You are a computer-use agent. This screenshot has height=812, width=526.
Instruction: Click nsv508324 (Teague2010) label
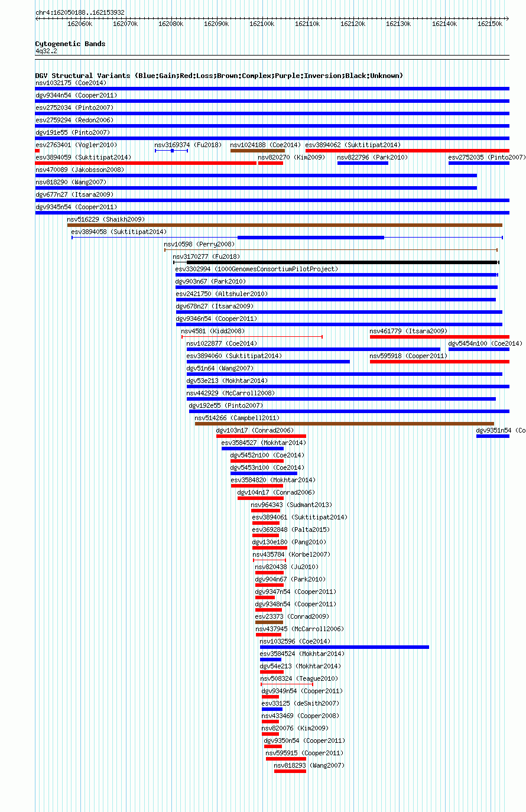point(299,678)
